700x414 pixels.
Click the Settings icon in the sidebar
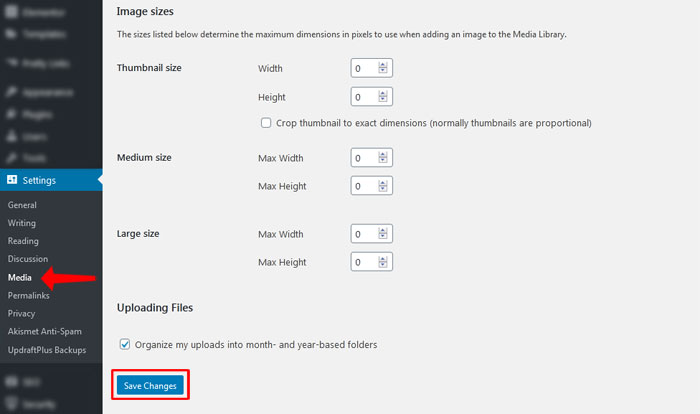[11, 181]
